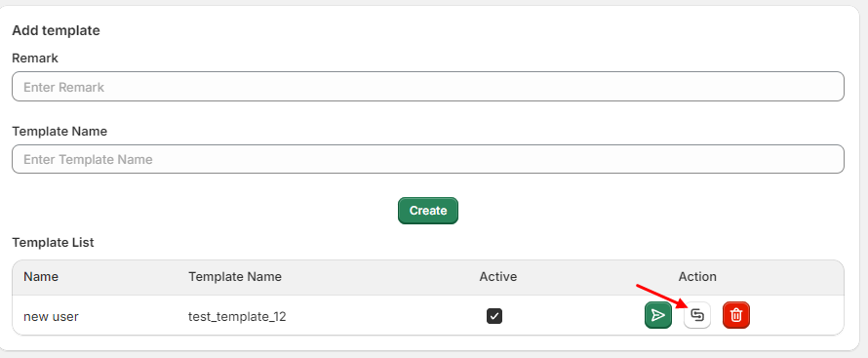Send the test_template_12 template with green arrow icon
This screenshot has height=358, width=868.
(x=658, y=315)
